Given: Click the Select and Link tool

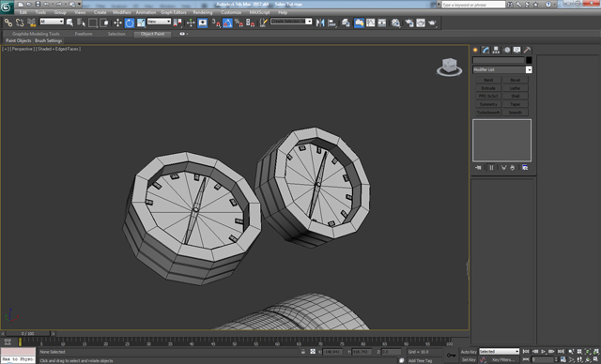Looking at the screenshot, I should pyautogui.click(x=8, y=23).
